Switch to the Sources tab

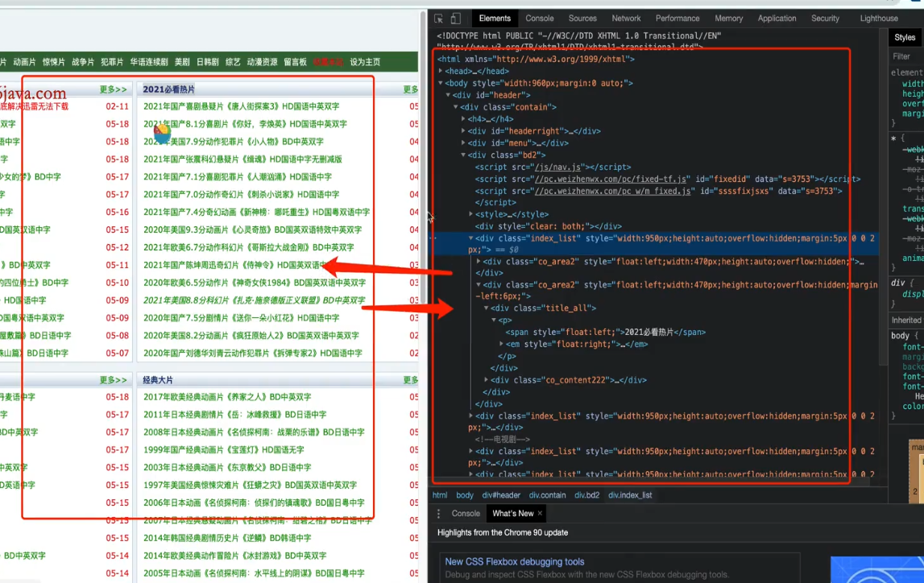[x=582, y=19]
